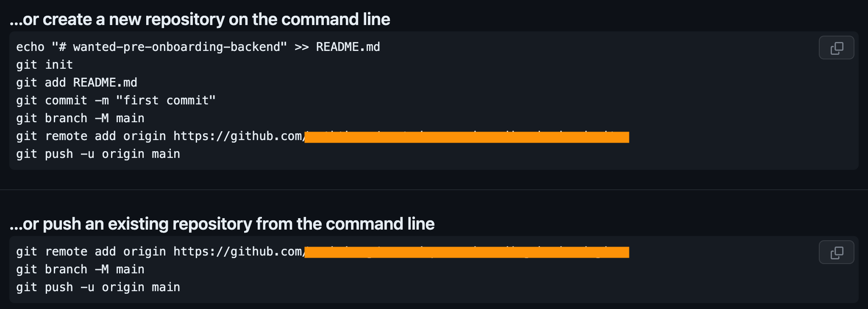
Task: Click the git init command text
Action: click(44, 65)
